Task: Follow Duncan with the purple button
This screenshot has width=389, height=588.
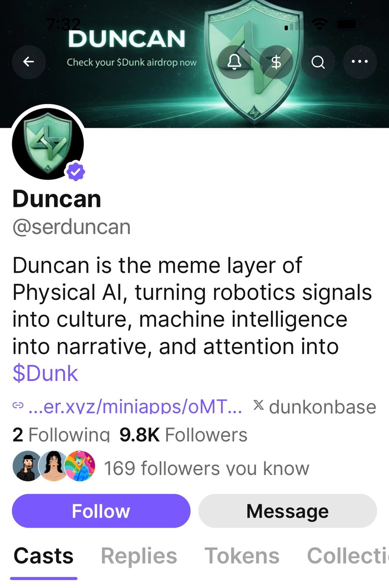Action: (x=101, y=511)
